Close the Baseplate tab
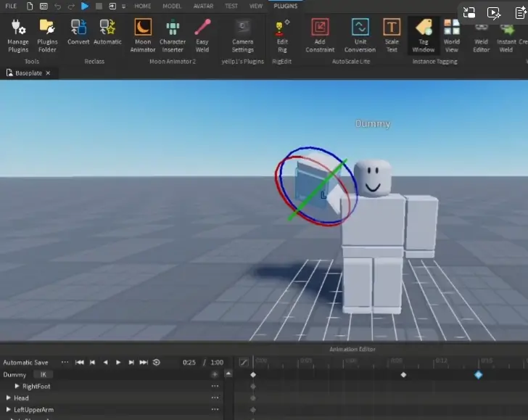 (48, 73)
